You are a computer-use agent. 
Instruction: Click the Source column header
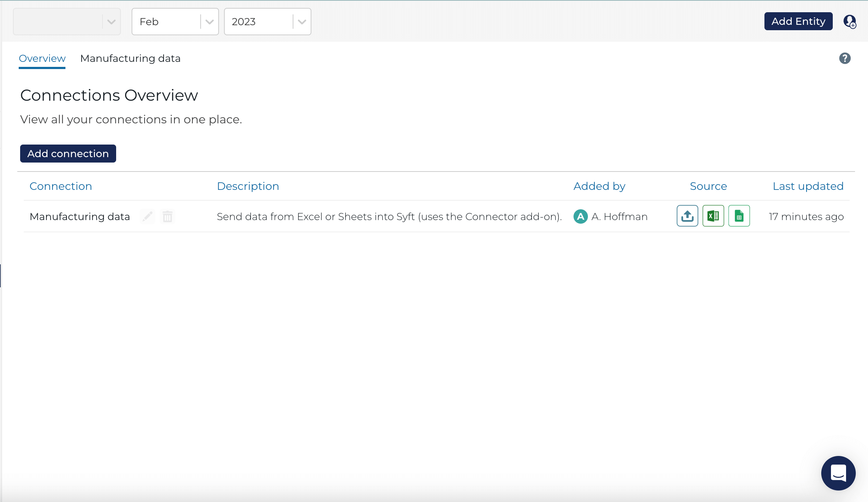tap(708, 186)
